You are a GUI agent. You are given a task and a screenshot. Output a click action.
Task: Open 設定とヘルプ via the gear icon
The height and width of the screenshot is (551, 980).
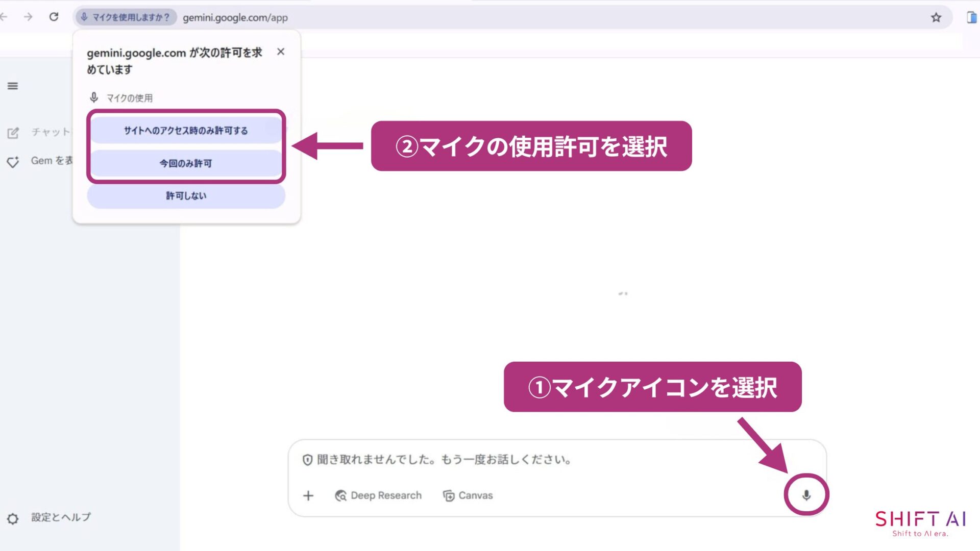click(x=12, y=518)
